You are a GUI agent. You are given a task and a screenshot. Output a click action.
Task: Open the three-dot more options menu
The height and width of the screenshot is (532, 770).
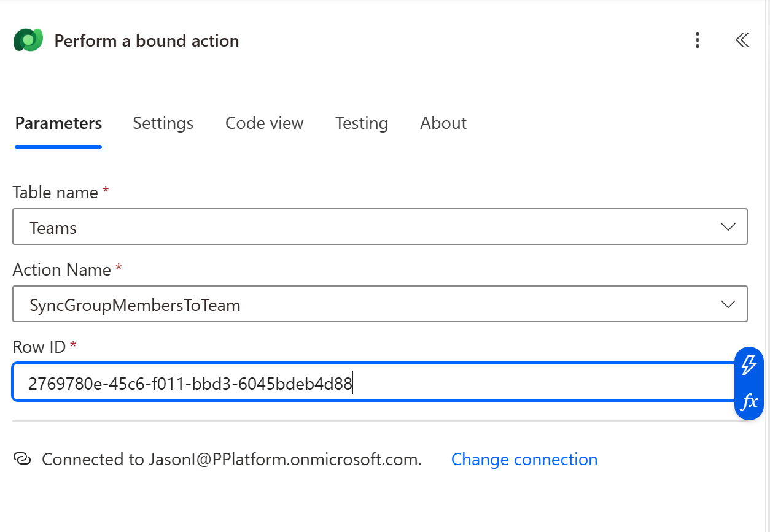point(697,40)
